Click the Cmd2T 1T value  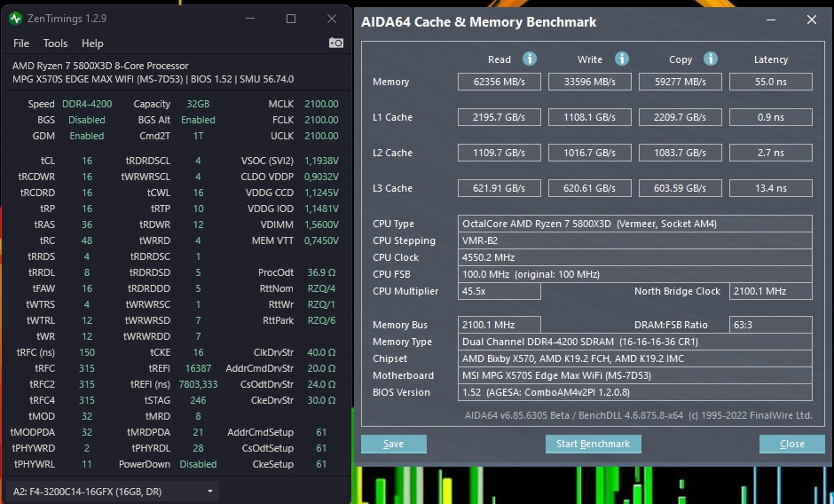(x=199, y=136)
